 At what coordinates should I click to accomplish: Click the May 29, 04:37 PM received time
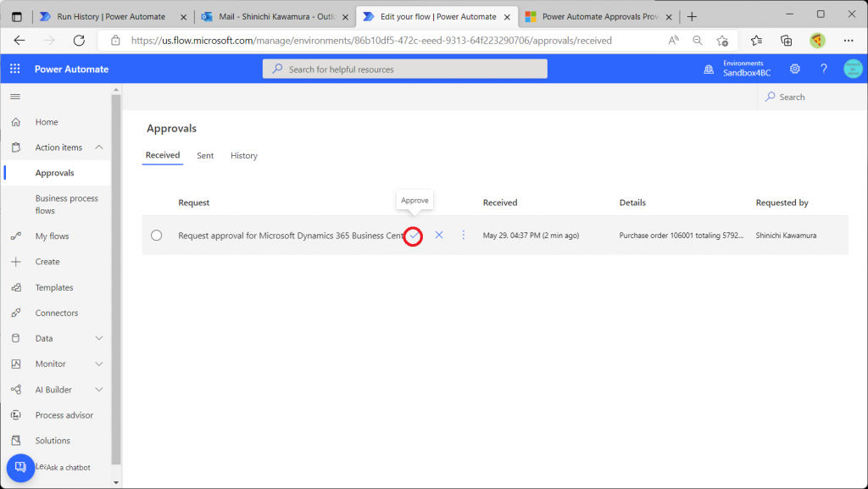pyautogui.click(x=531, y=235)
